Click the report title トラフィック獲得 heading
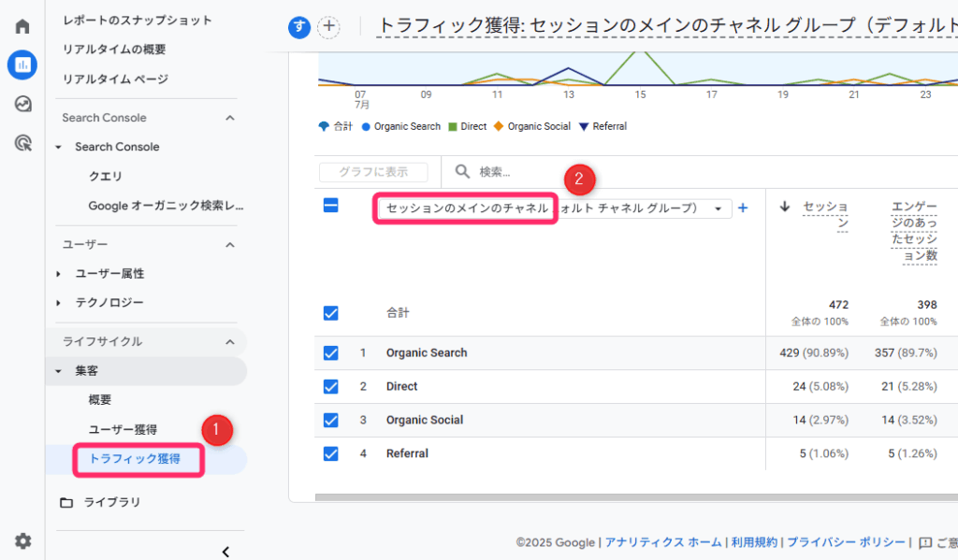 click(x=667, y=25)
